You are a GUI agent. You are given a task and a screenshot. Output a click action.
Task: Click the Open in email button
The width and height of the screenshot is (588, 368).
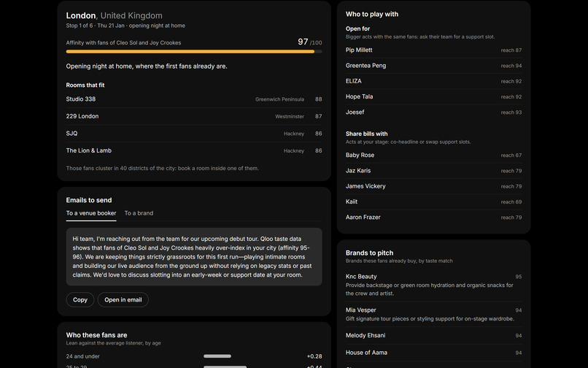pos(123,299)
